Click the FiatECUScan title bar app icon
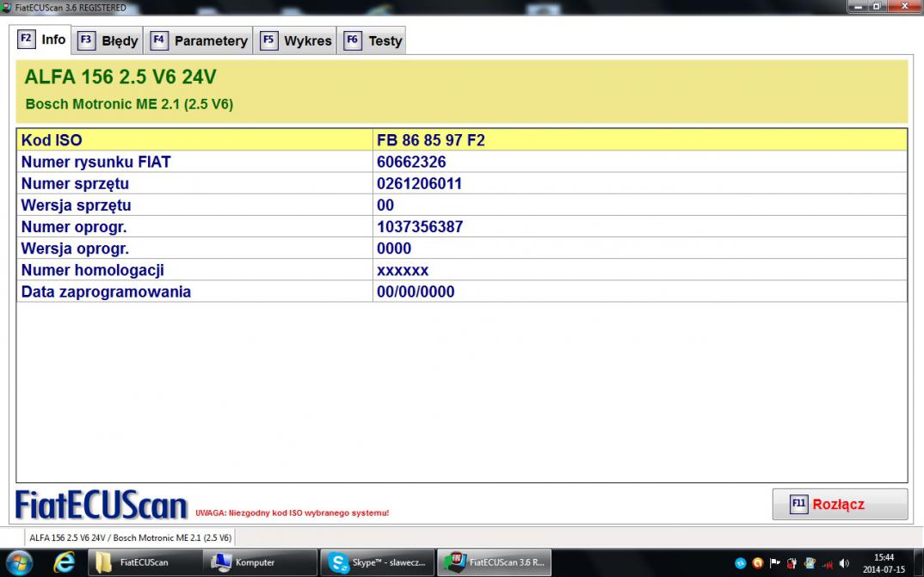The width and height of the screenshot is (924, 577). coord(6,7)
